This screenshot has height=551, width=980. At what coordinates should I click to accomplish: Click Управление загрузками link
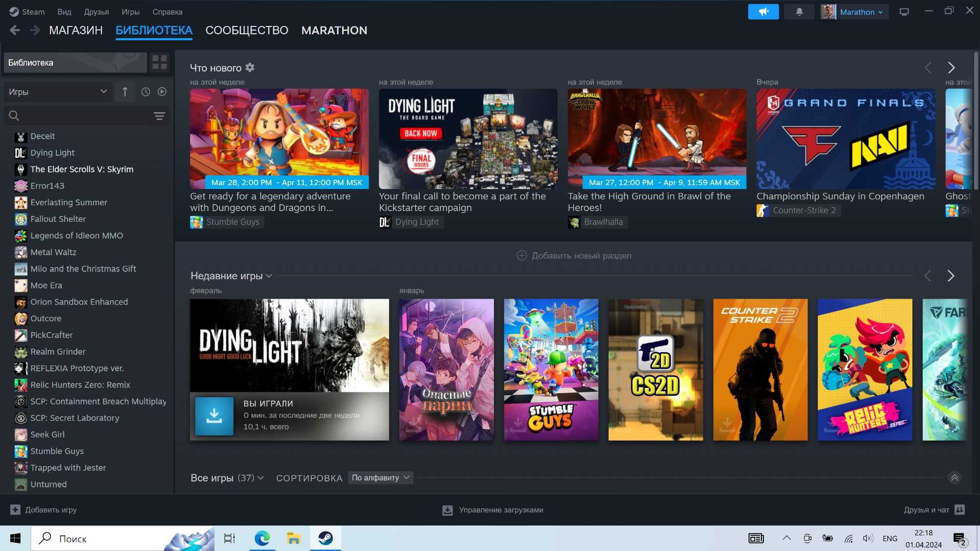(501, 510)
